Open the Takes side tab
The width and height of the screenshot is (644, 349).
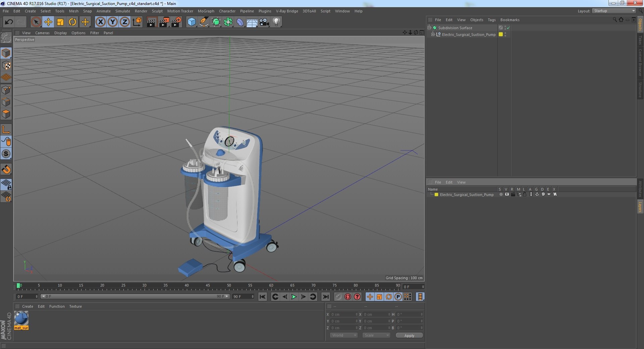click(x=640, y=40)
